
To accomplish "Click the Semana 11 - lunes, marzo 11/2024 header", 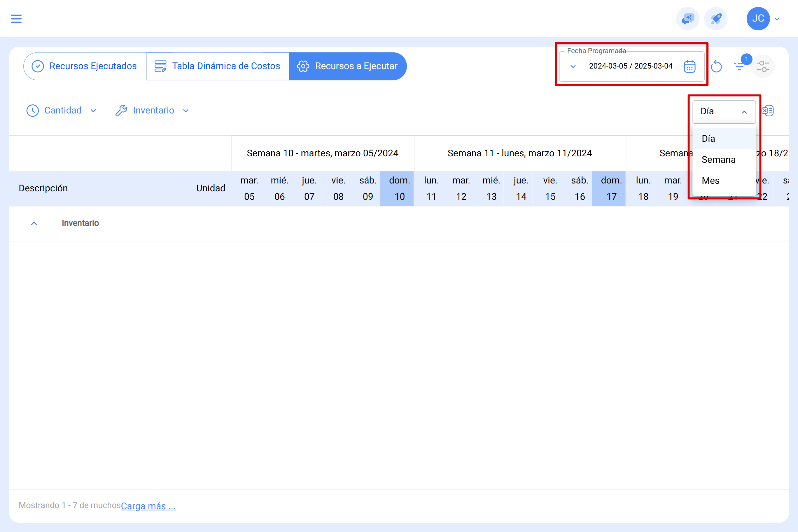I will pyautogui.click(x=520, y=153).
